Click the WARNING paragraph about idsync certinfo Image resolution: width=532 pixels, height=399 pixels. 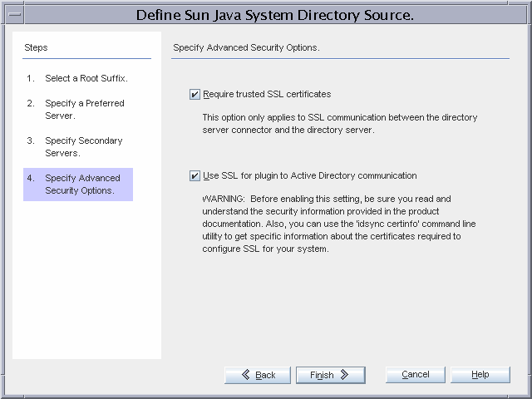tap(339, 224)
